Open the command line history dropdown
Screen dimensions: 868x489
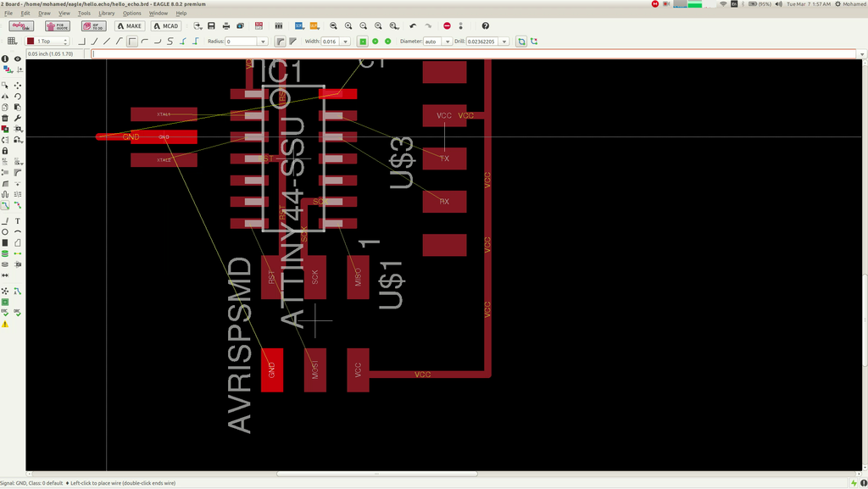pyautogui.click(x=862, y=54)
